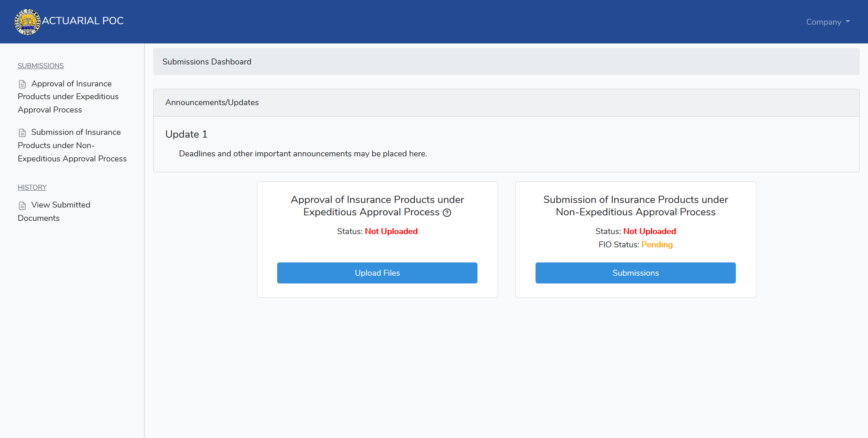Click the Non-Expeditious Approval Process card title
Viewport: 868px width, 438px height.
click(636, 206)
